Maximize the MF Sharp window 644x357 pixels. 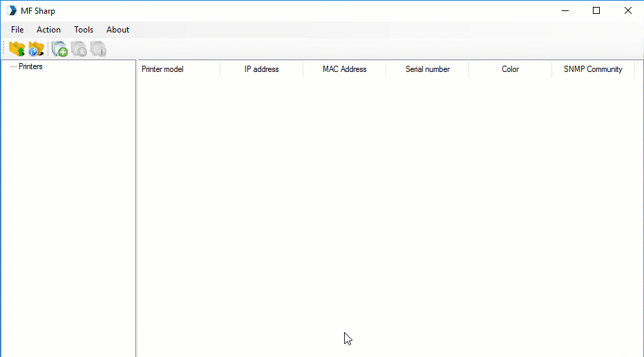[596, 10]
